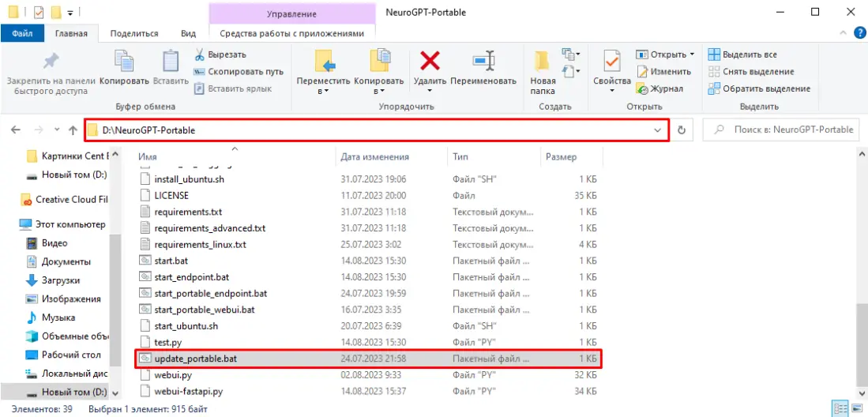Click the Копировать clipboard icon

point(124,61)
